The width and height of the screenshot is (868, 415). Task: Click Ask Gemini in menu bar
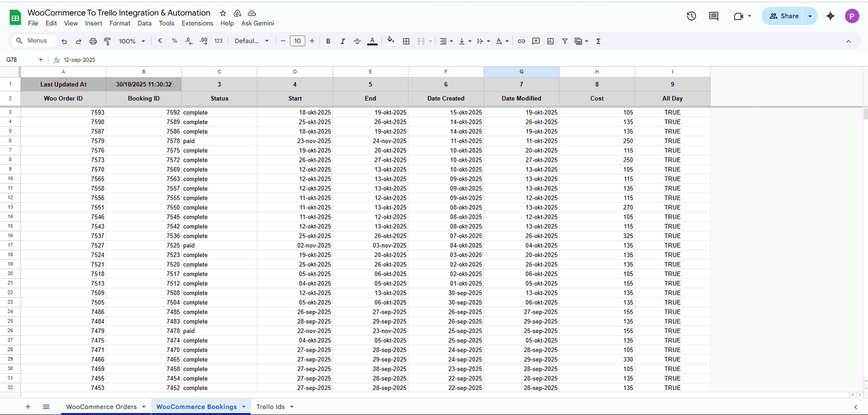pyautogui.click(x=257, y=23)
